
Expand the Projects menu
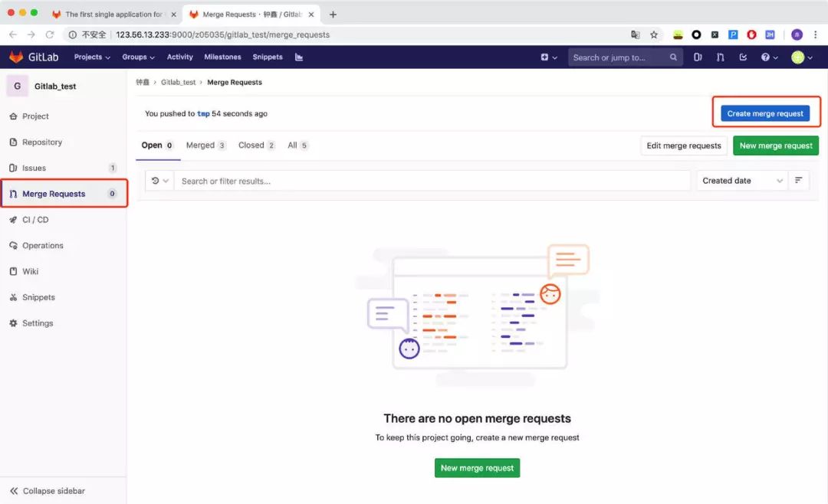pos(92,57)
